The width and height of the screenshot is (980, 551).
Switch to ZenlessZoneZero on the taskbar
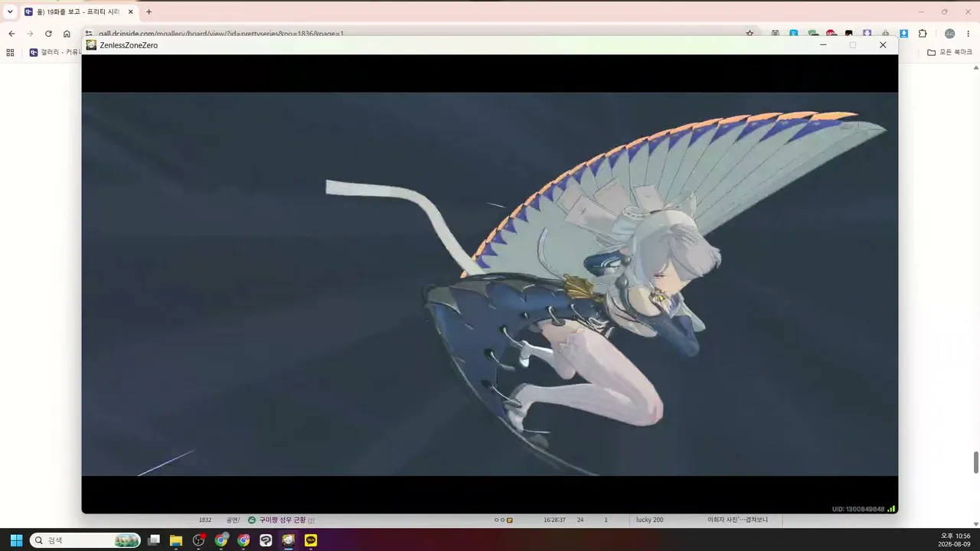tap(289, 540)
